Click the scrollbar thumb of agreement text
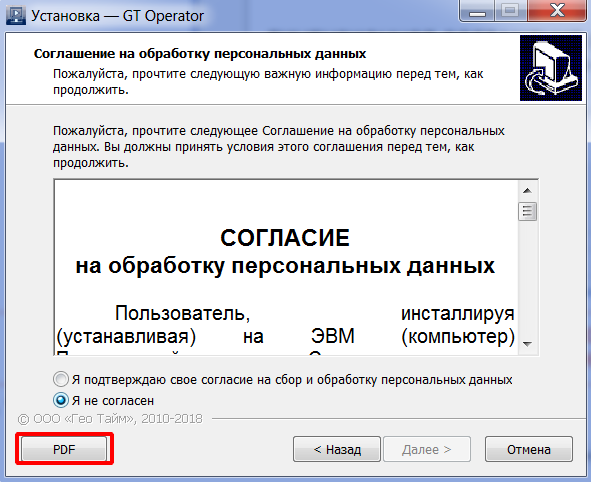 coord(527,212)
